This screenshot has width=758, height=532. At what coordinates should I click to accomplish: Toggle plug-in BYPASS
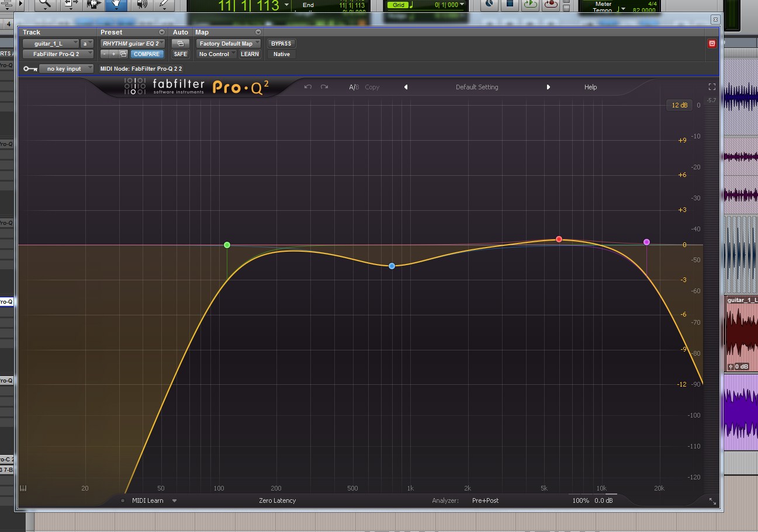point(281,43)
